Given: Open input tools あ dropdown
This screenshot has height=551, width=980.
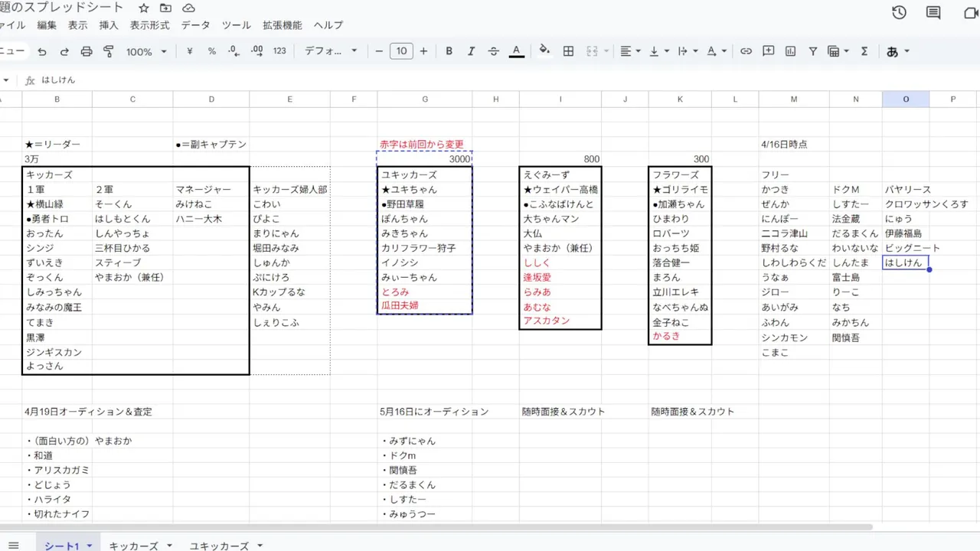Looking at the screenshot, I should click(897, 51).
